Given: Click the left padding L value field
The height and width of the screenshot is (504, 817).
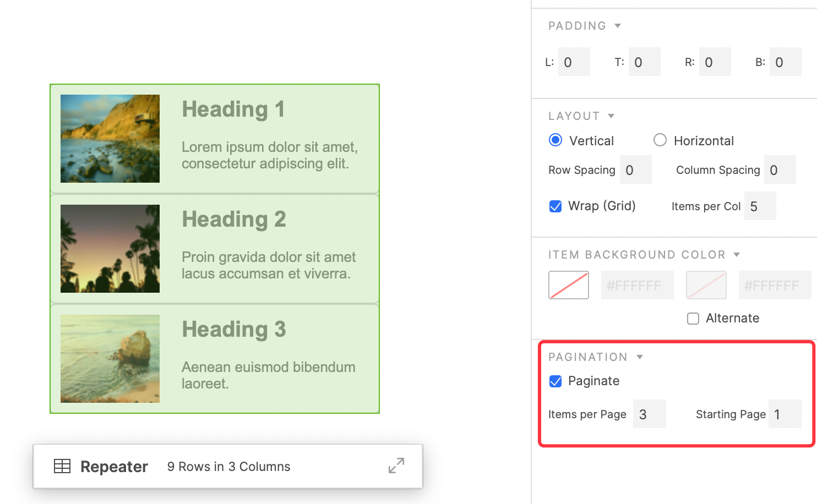Looking at the screenshot, I should tap(574, 62).
